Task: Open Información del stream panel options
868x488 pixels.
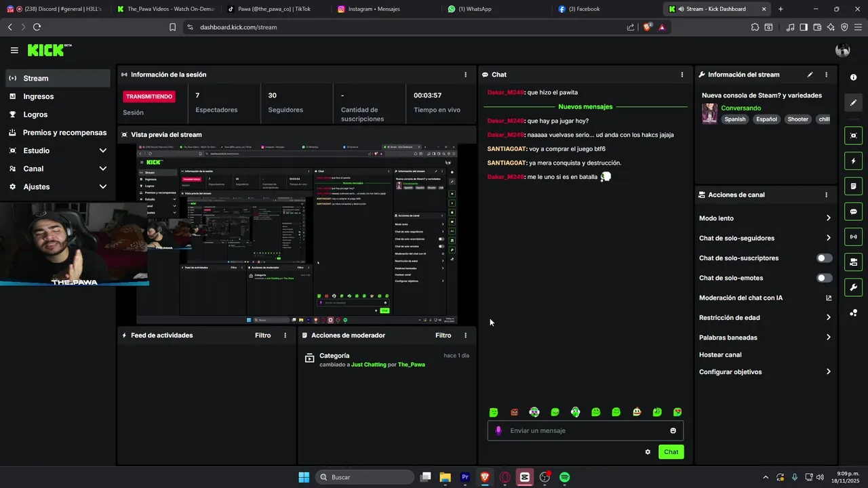Action: click(826, 75)
